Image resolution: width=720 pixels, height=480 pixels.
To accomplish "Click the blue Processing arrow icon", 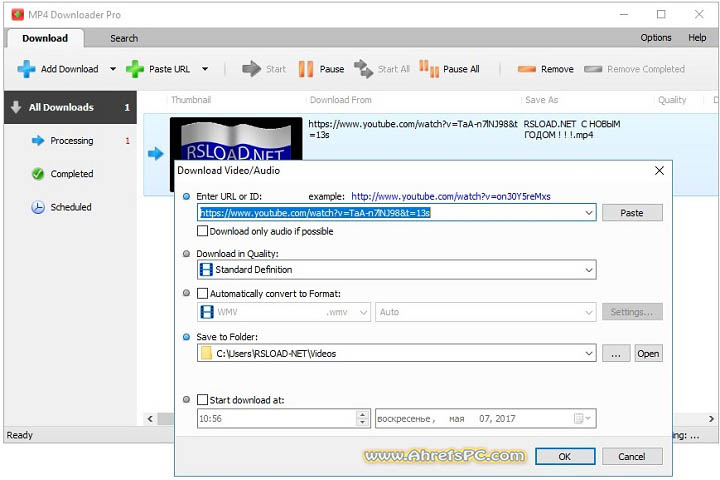I will (38, 141).
